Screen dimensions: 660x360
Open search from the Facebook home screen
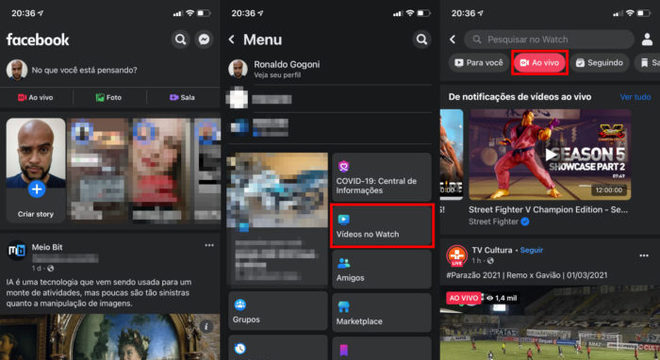pyautogui.click(x=181, y=40)
